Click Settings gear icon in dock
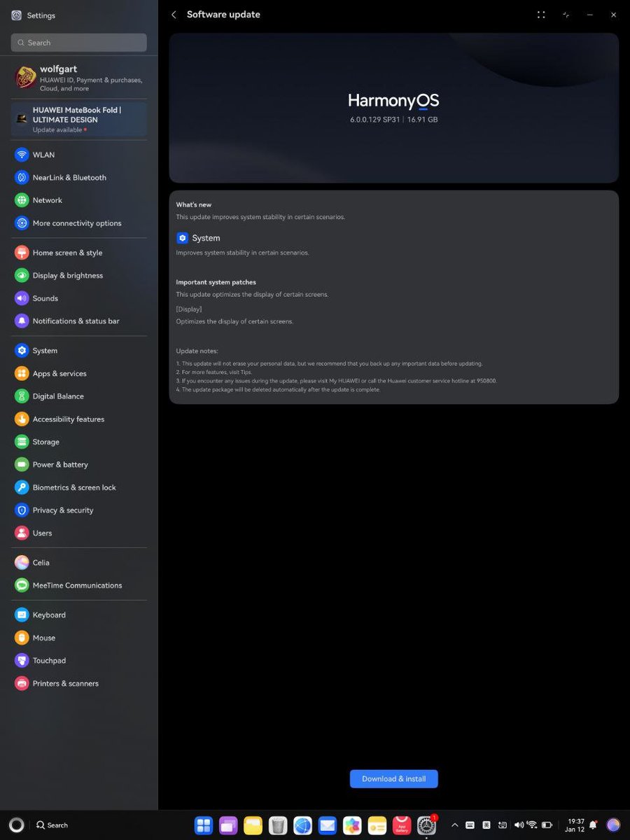The width and height of the screenshot is (630, 840). coord(426,825)
